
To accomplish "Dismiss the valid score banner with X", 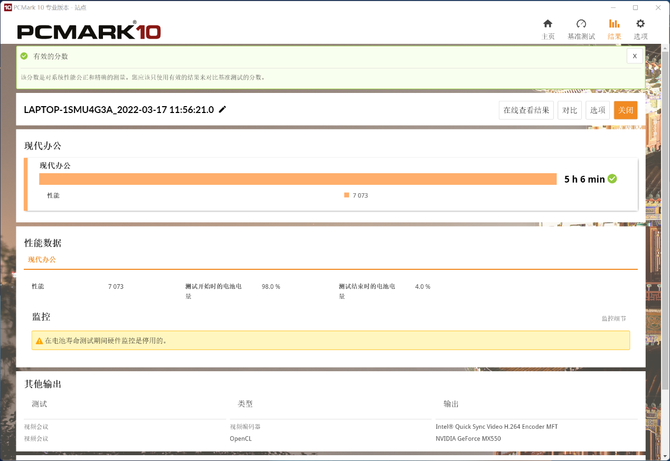I will (634, 56).
